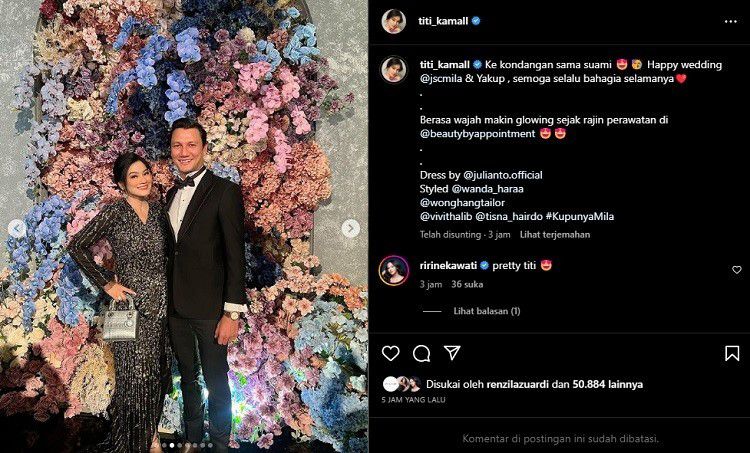Go to next photo in carousel

(x=350, y=228)
